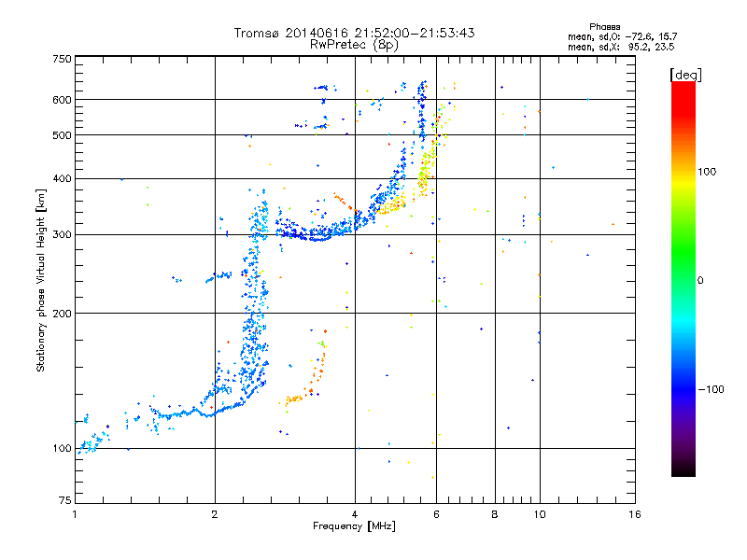Click the colorbar label '-100'
Screen dimensions: 747x560
point(711,389)
